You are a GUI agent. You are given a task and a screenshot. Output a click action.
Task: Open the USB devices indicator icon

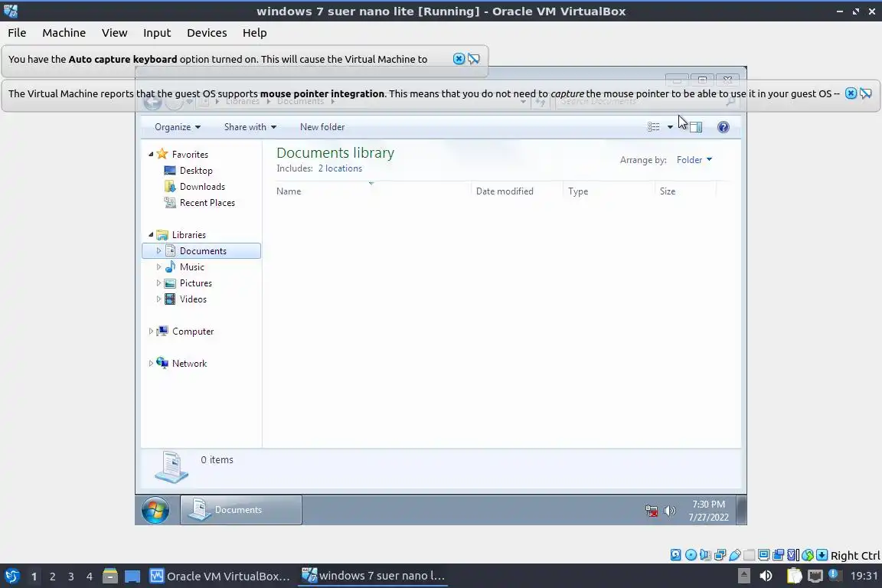coord(735,555)
